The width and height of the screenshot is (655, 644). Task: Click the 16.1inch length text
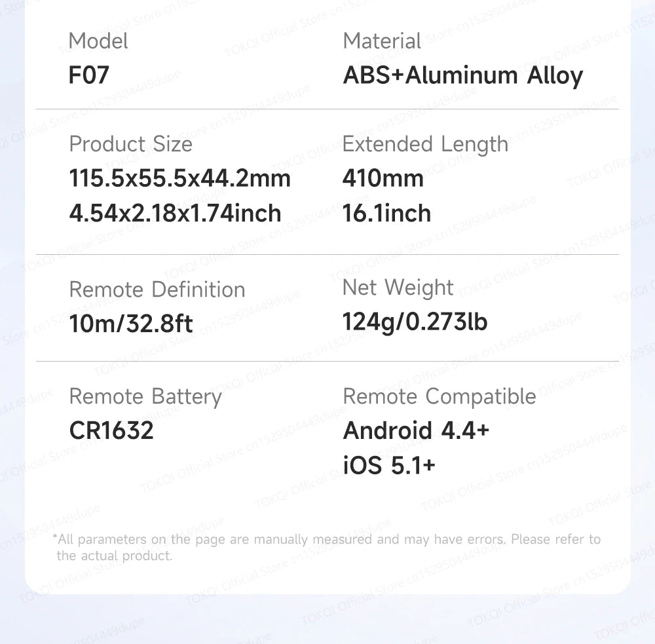tap(386, 213)
